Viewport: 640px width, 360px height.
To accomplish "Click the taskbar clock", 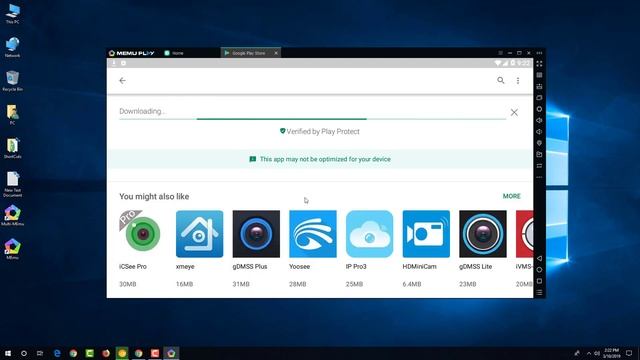I will coord(611,353).
